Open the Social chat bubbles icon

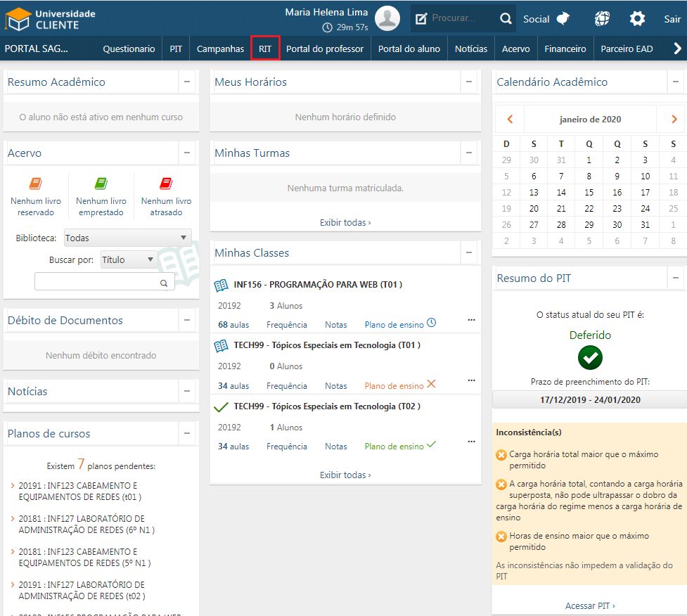pyautogui.click(x=563, y=19)
